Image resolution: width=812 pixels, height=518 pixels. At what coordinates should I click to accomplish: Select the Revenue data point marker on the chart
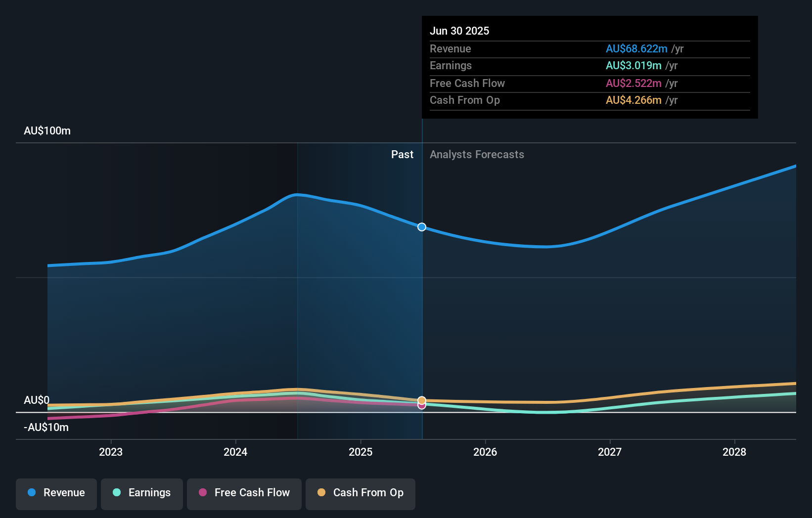[x=421, y=227]
